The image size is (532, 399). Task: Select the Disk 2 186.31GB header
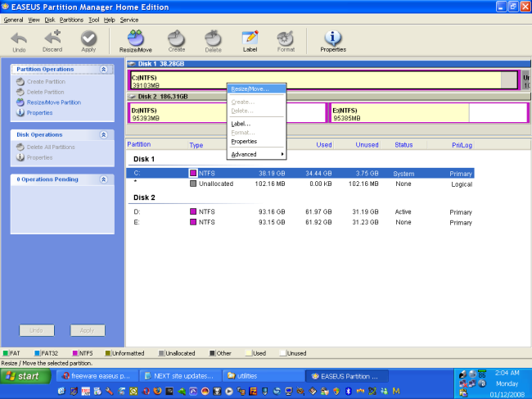tap(328, 97)
